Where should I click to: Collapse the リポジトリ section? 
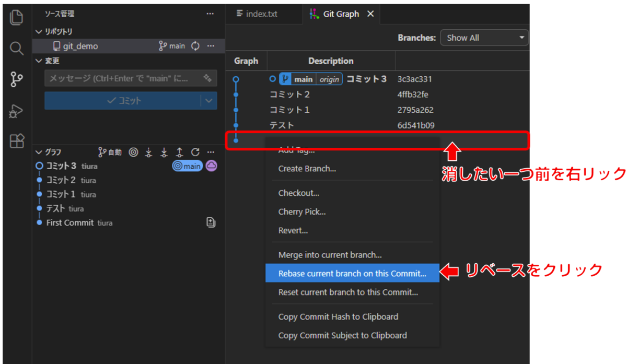pos(39,32)
